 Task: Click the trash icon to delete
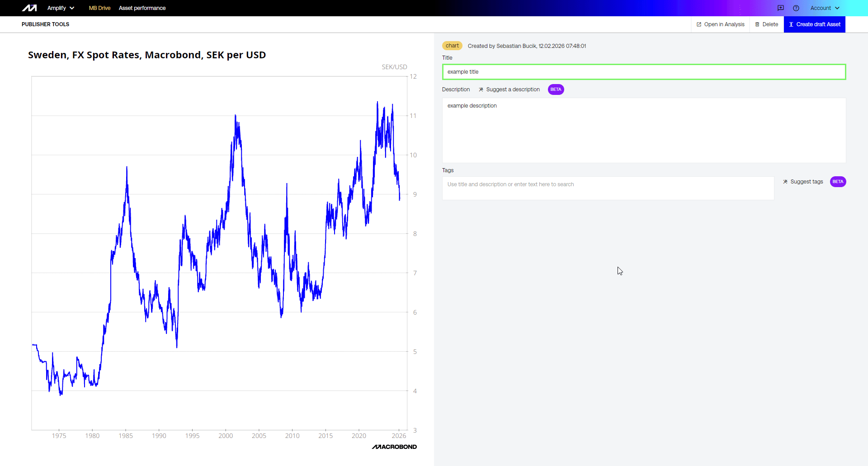coord(757,24)
